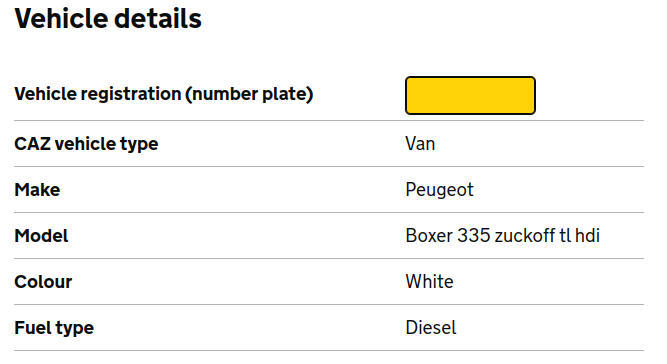Select the Peugeot make value
The height and width of the screenshot is (364, 667).
[x=439, y=190]
